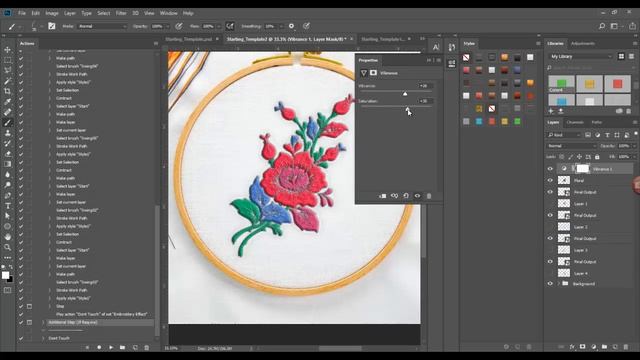Select the Hand tool

click(x=8, y=237)
